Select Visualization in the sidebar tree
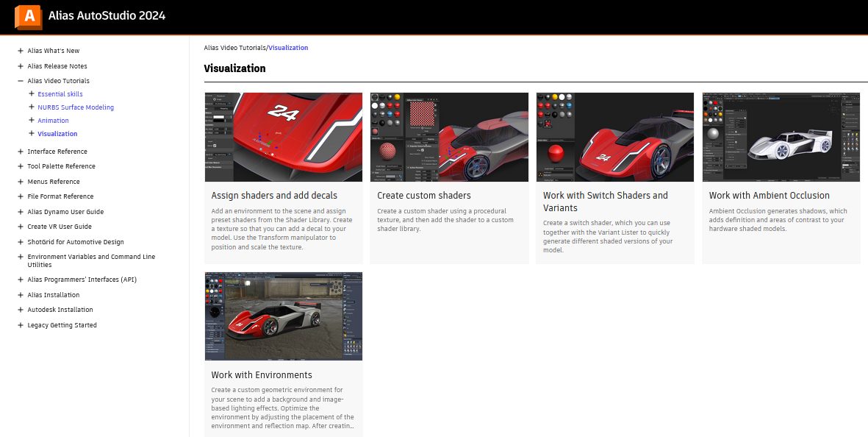Viewport: 868px width, 437px height. click(x=57, y=133)
